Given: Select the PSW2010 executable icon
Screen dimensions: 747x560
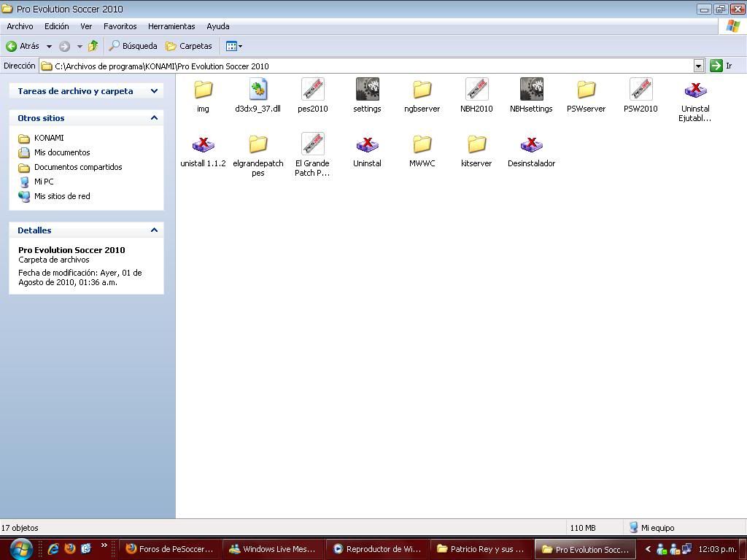Looking at the screenshot, I should tap(640, 90).
